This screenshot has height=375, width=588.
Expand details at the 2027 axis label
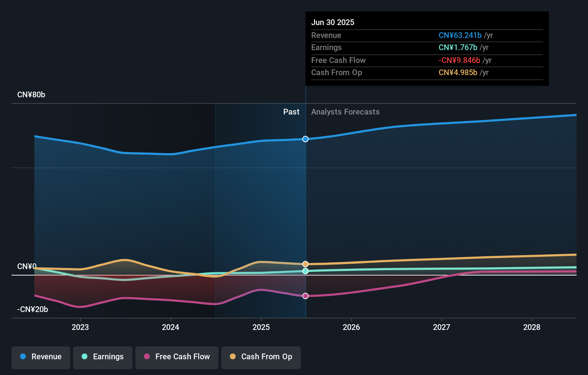(442, 327)
